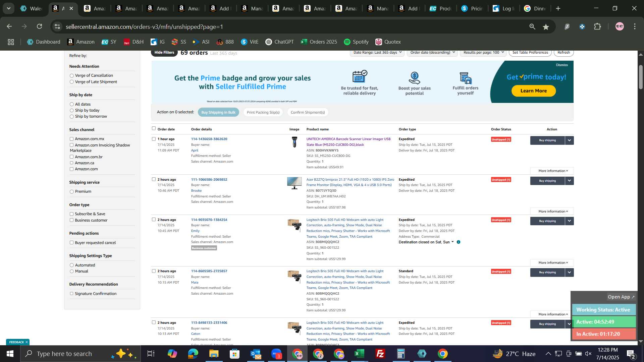The width and height of the screenshot is (644, 362).
Task: Switch to the Walee browser tab
Action: click(x=31, y=9)
